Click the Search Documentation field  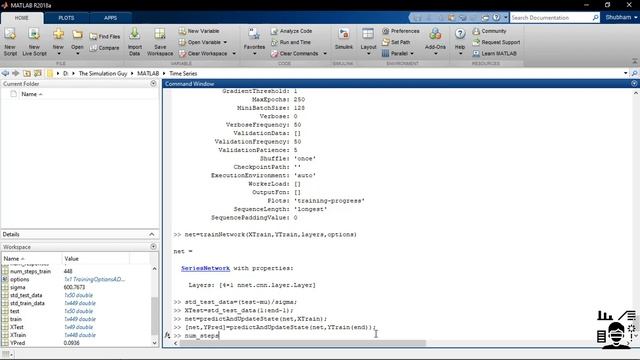551,18
